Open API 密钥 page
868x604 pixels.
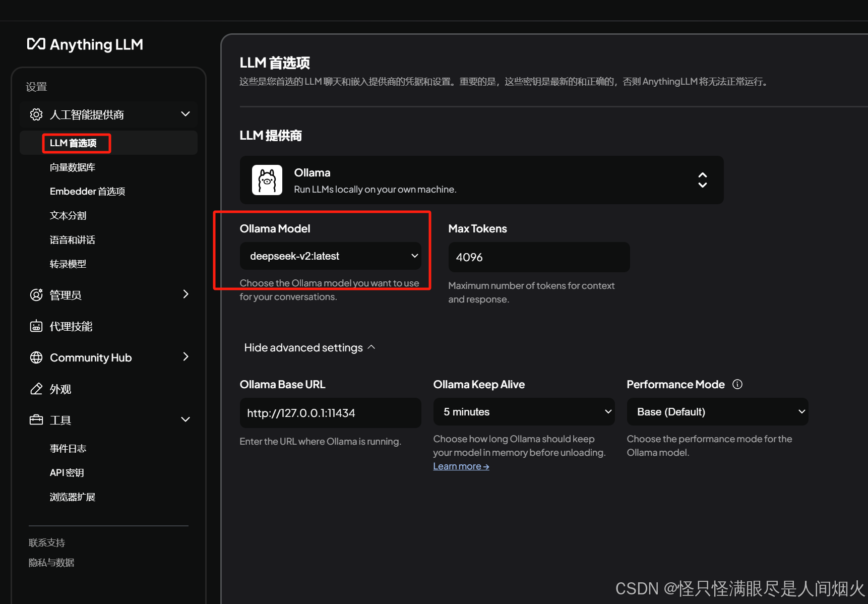tap(67, 473)
